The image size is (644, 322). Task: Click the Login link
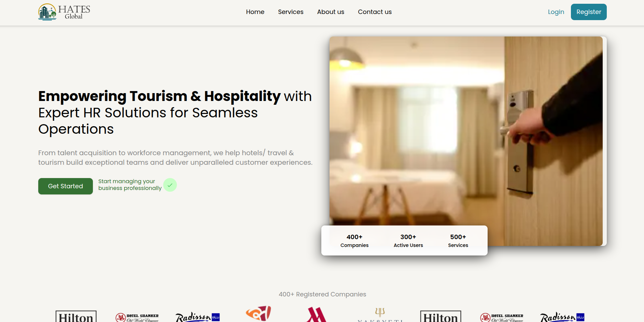(556, 12)
